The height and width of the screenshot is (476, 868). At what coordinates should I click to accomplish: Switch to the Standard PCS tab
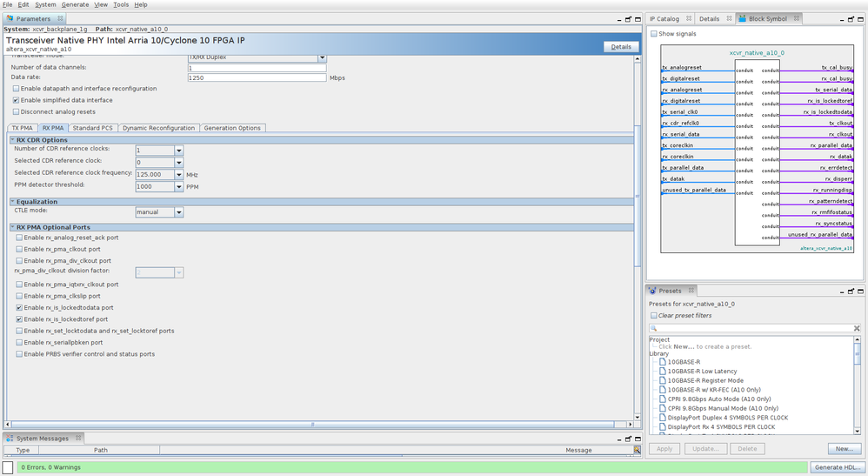pos(92,128)
